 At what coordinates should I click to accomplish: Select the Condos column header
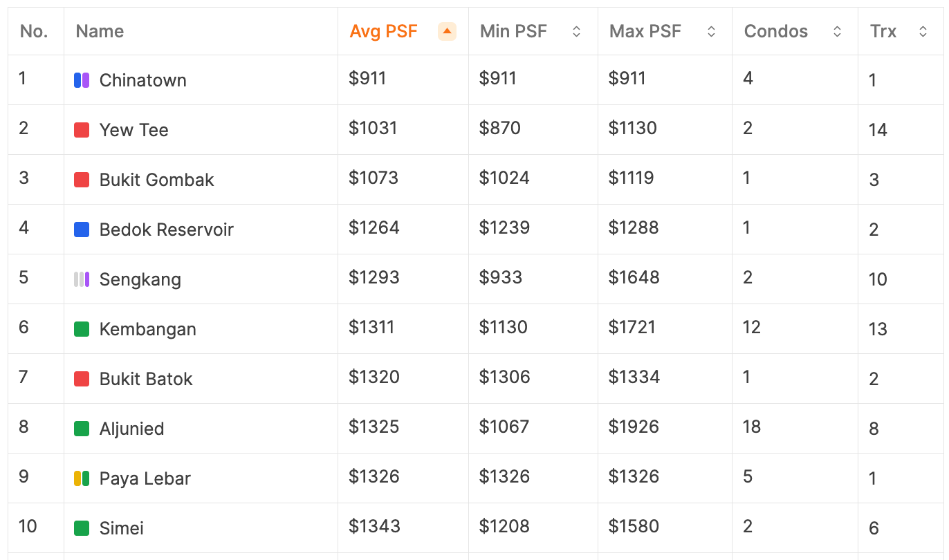pyautogui.click(x=776, y=31)
